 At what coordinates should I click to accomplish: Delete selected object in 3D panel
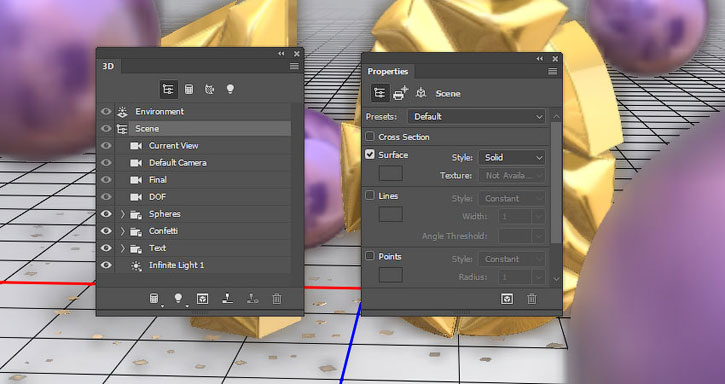click(276, 299)
